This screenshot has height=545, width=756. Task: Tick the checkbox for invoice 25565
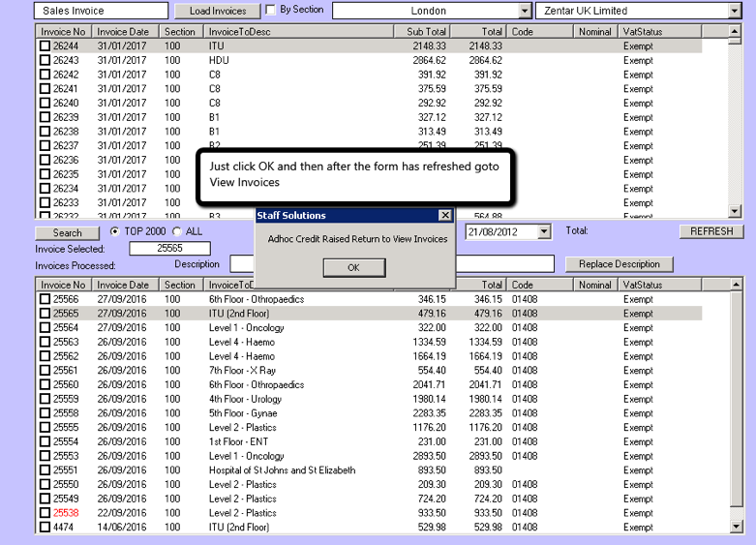pyautogui.click(x=45, y=314)
